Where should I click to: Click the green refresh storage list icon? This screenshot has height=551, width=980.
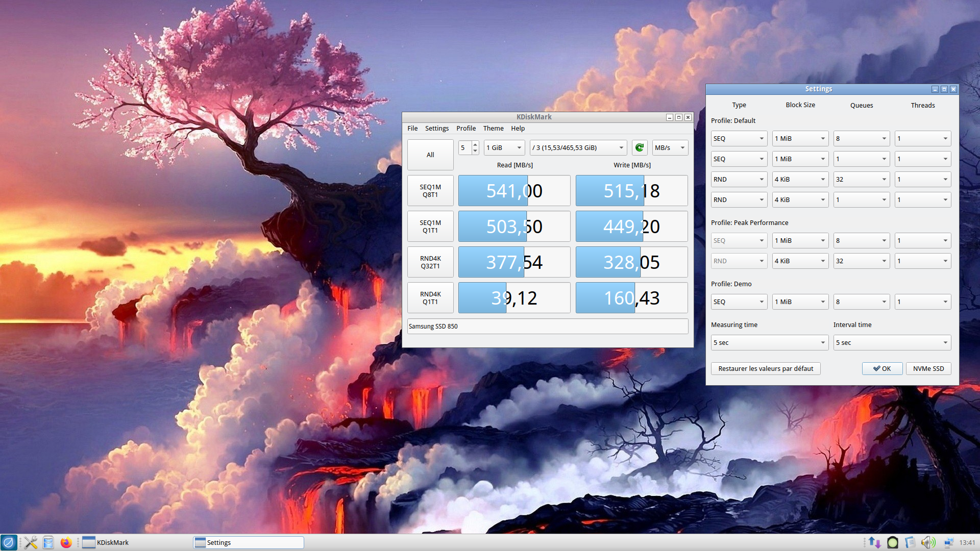640,147
